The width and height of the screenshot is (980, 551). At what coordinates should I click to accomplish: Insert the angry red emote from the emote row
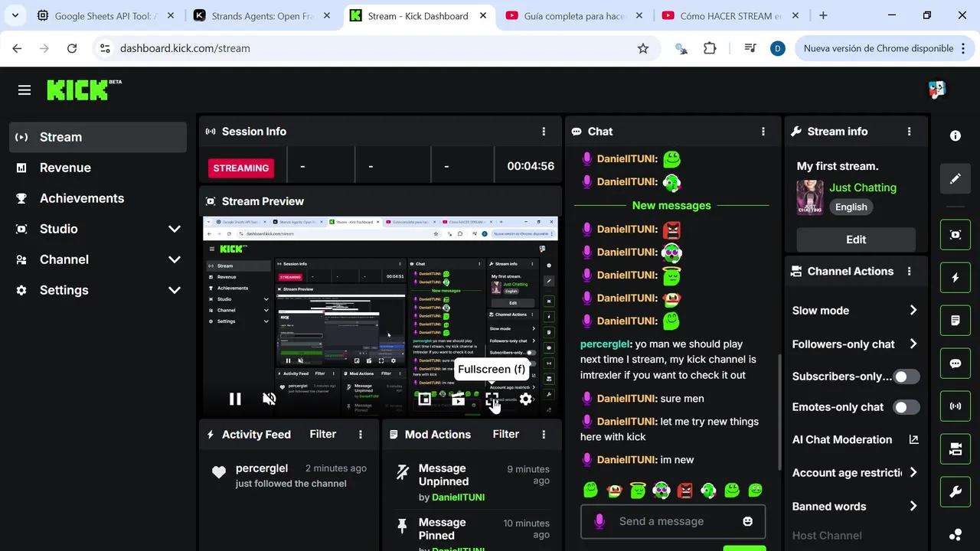(x=684, y=490)
